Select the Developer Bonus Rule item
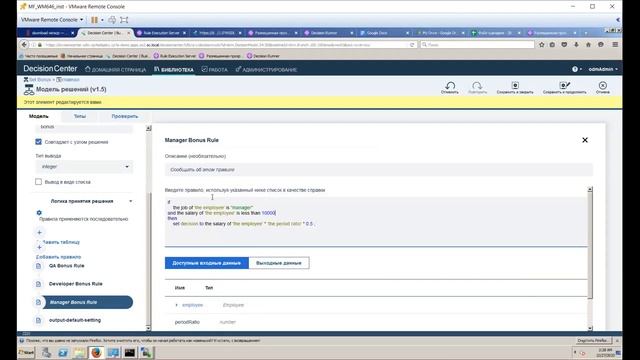This screenshot has width=640, height=360. [76, 284]
